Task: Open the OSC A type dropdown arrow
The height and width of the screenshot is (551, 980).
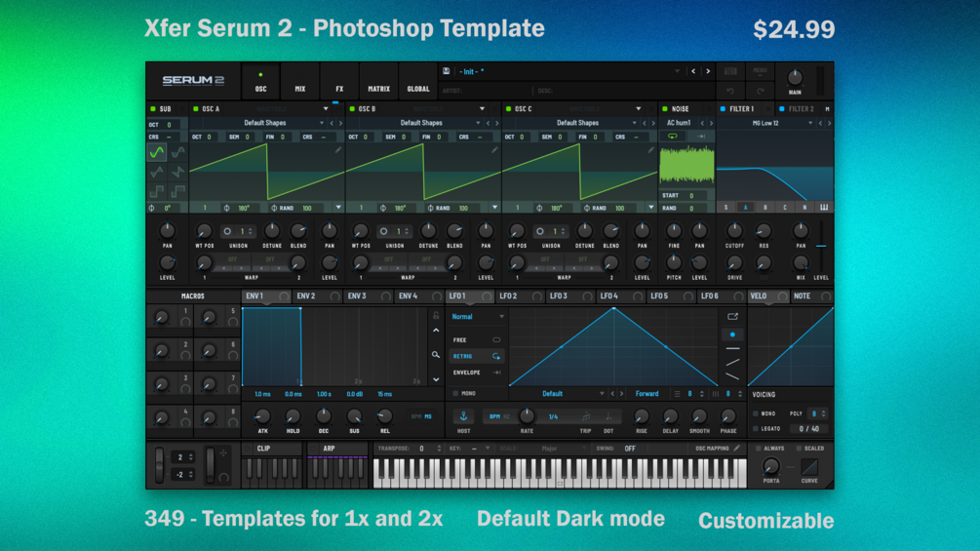Action: [326, 108]
